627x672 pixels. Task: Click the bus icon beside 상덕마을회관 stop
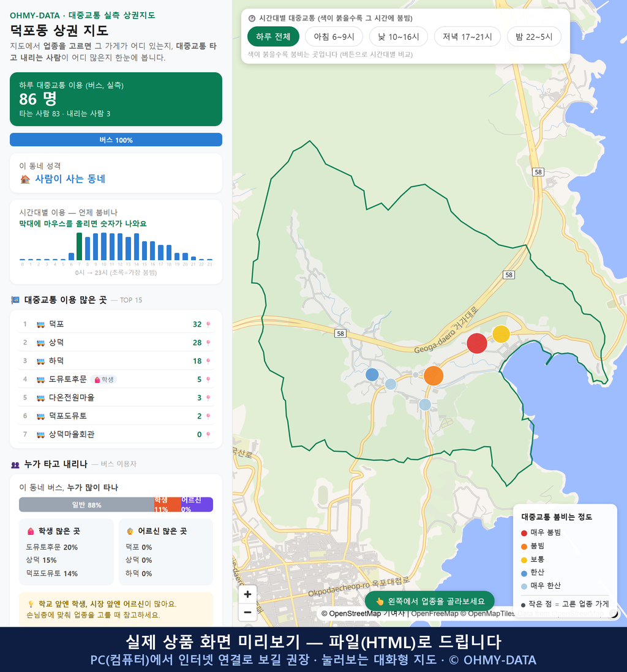41,435
